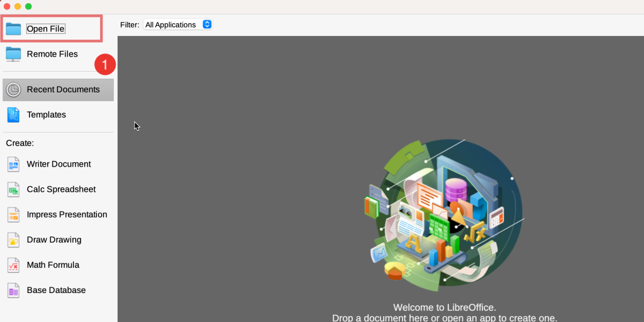Click the Math Formula icon
The image size is (644, 322).
point(13,265)
